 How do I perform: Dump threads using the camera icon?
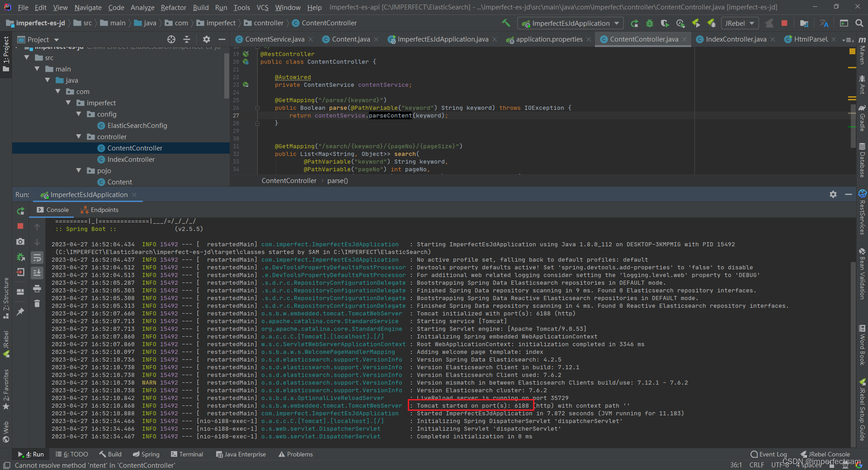click(20, 242)
